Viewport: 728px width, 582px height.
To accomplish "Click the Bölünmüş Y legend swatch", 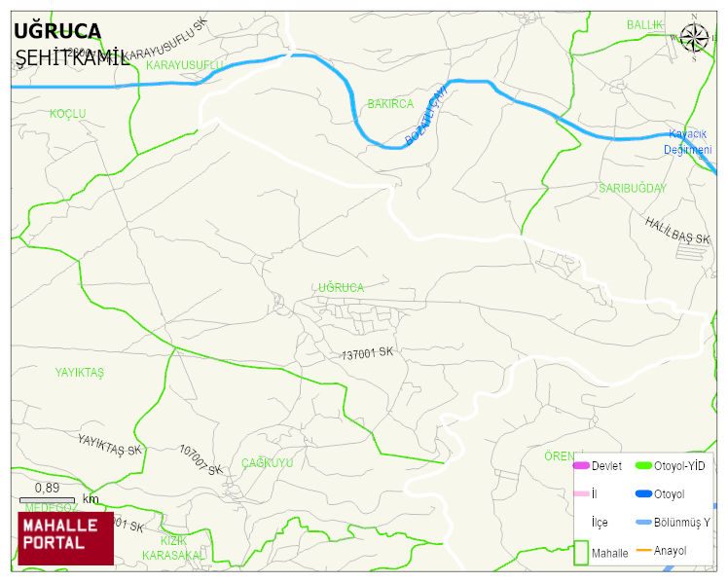I will [x=643, y=522].
